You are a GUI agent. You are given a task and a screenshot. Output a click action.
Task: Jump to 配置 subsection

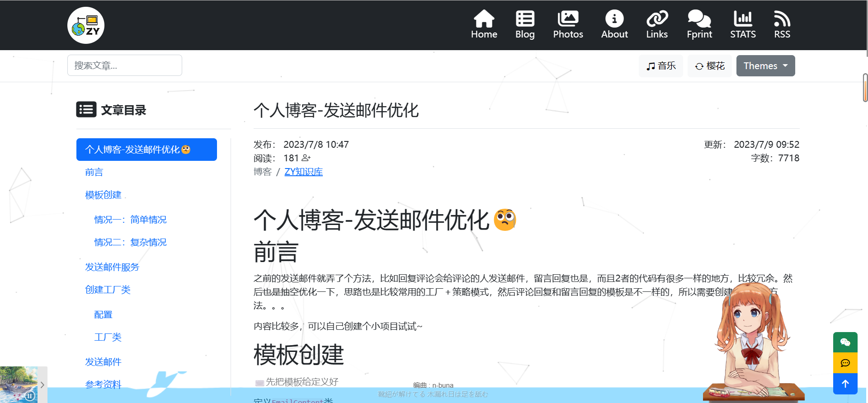tap(103, 314)
